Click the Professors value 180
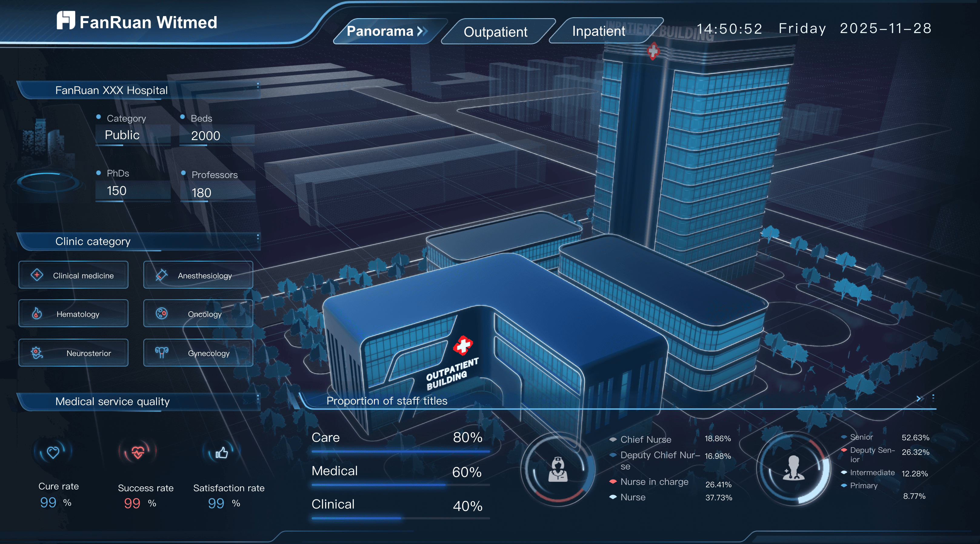 pos(201,193)
